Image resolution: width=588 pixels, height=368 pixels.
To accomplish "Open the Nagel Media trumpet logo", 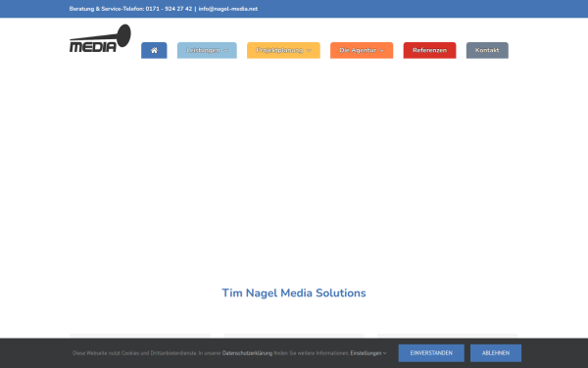I will 100,38.
